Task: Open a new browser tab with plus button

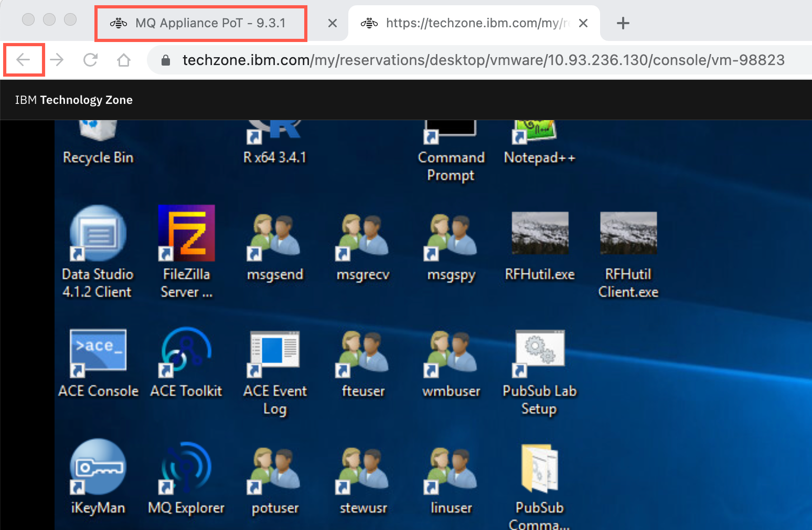Action: coord(623,23)
